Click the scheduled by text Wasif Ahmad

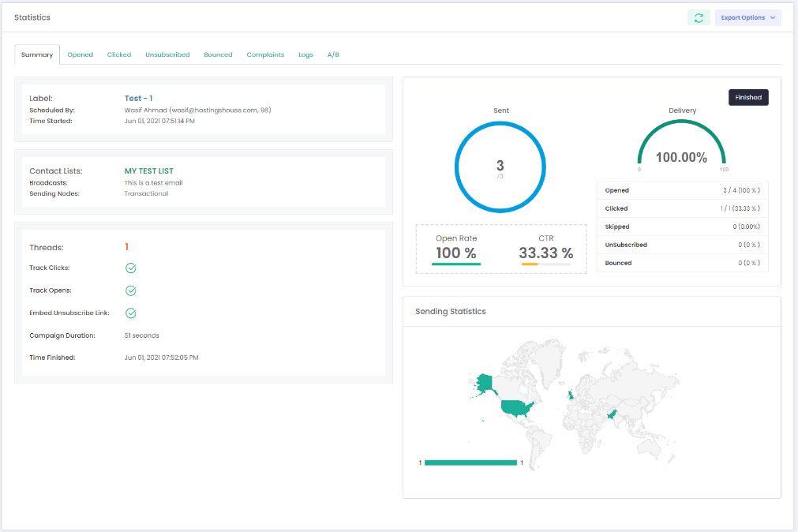pyautogui.click(x=197, y=110)
